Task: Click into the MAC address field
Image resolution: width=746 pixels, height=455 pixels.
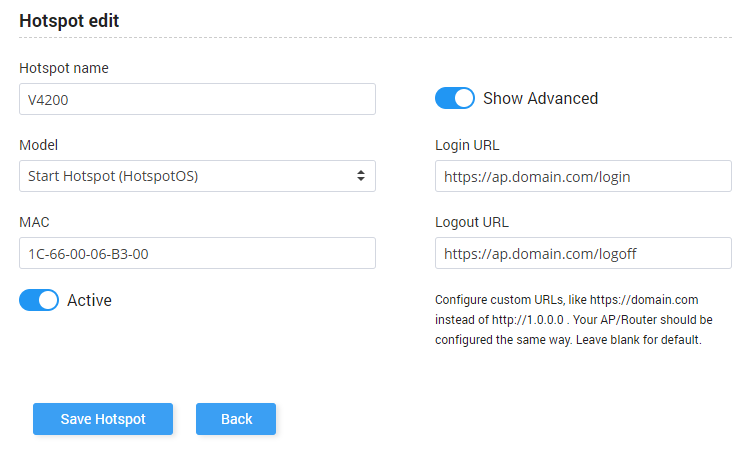Action: pyautogui.click(x=197, y=253)
